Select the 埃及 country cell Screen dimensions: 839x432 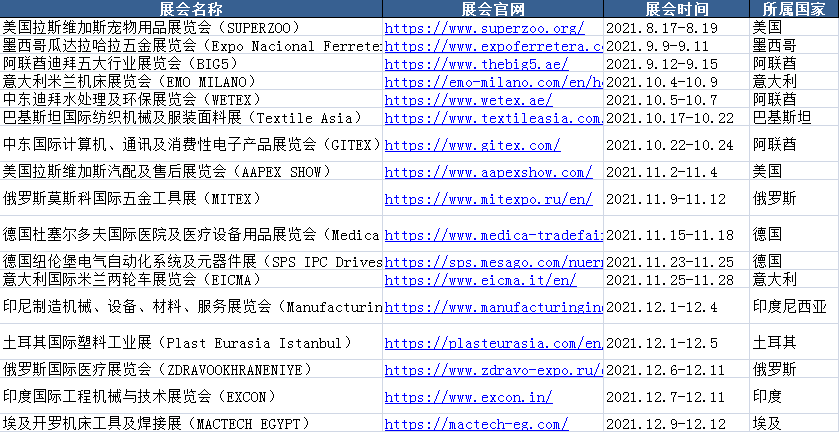[x=794, y=423]
